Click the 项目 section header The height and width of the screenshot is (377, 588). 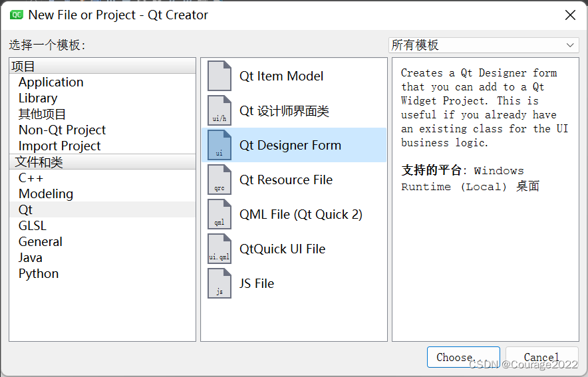click(102, 66)
